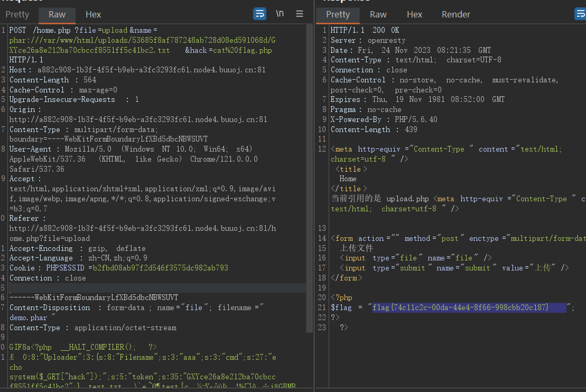
Task: Click the 'X-Powered-By : PHP/5.6.40' line
Action: [x=384, y=119]
